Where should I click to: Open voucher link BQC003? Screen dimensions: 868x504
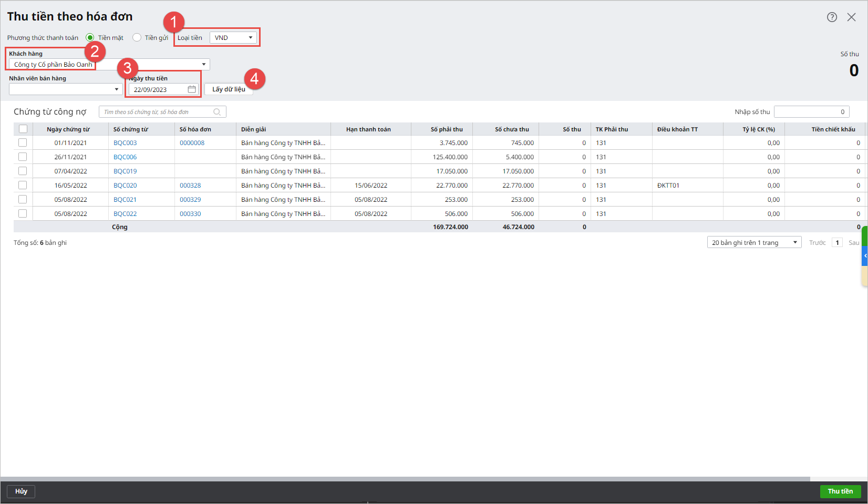point(125,143)
